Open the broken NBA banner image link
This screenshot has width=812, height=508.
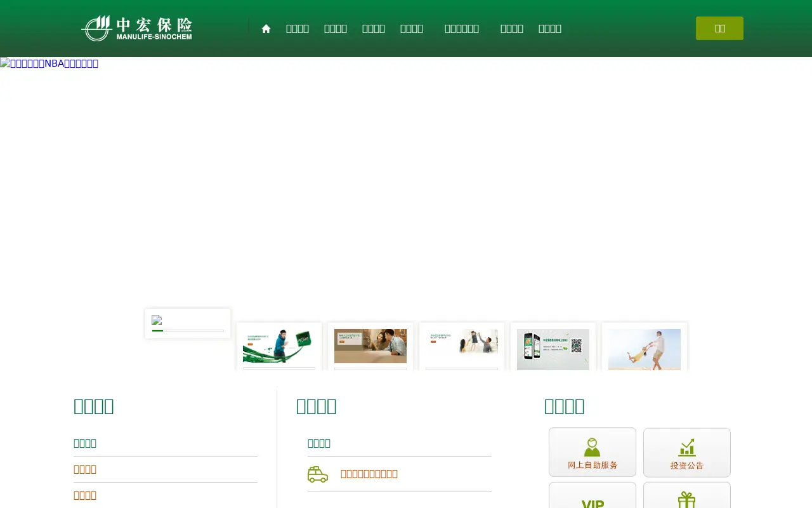coord(49,63)
